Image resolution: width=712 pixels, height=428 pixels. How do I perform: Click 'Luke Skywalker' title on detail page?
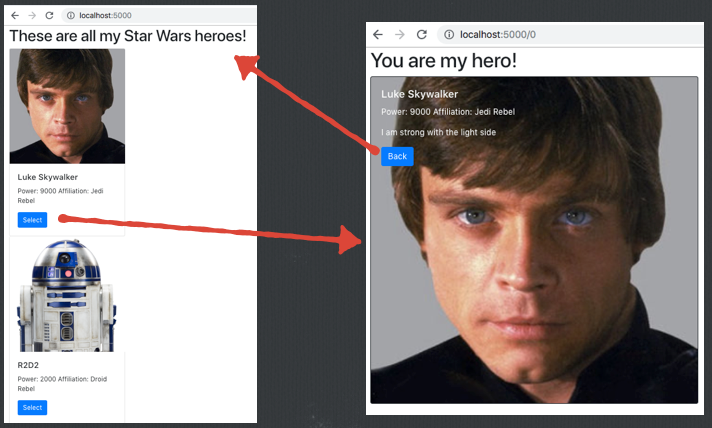(x=420, y=94)
